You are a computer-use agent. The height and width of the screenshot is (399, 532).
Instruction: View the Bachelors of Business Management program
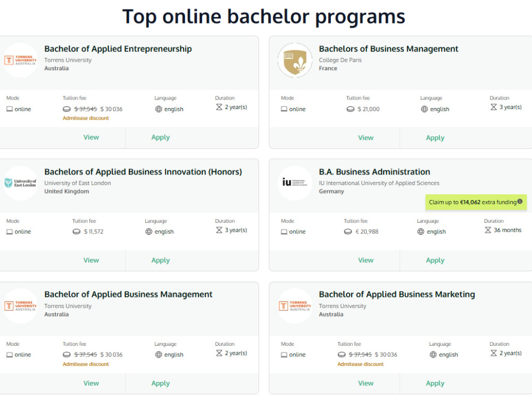[x=366, y=138]
